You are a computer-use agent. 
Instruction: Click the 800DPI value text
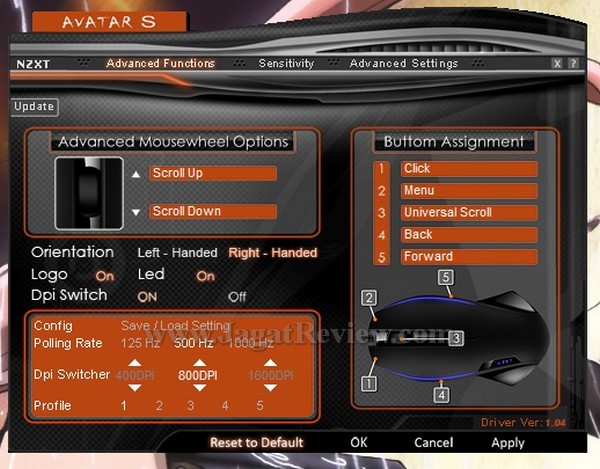pos(198,375)
